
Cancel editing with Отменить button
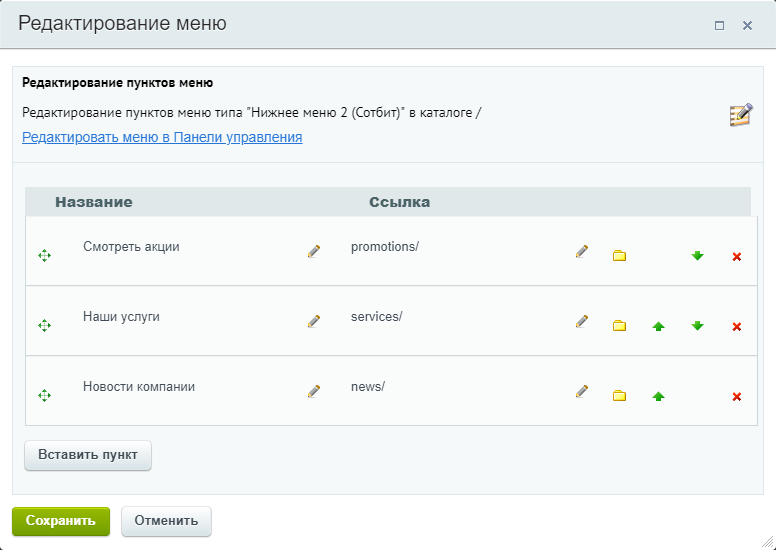[x=166, y=521]
